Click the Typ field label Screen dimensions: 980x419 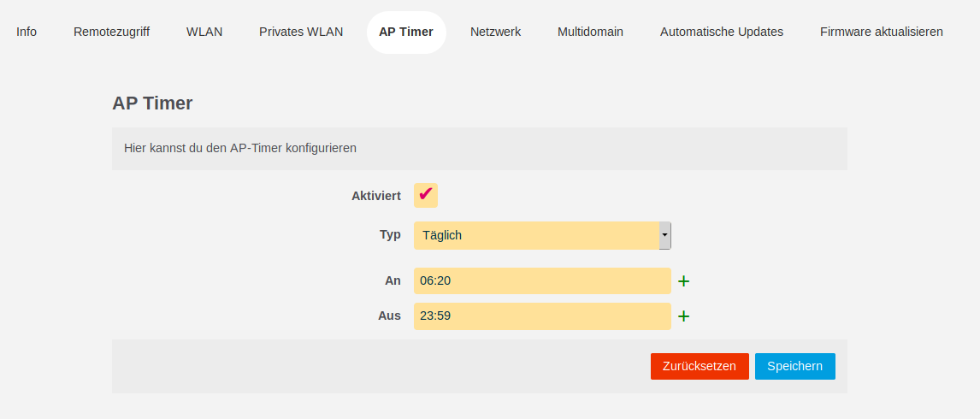pyautogui.click(x=390, y=234)
